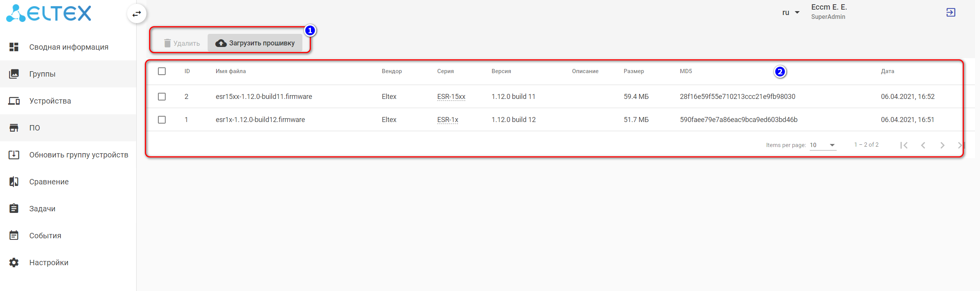This screenshot has height=291, width=980.
Task: Collapse the sidebar with the swap-arrows button
Action: 137,14
